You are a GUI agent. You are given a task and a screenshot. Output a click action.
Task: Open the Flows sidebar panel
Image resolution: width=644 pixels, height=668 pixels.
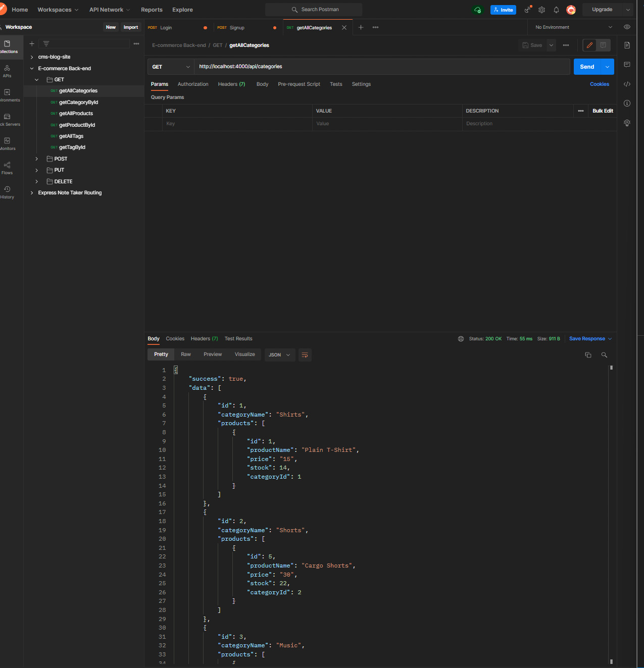click(x=7, y=167)
